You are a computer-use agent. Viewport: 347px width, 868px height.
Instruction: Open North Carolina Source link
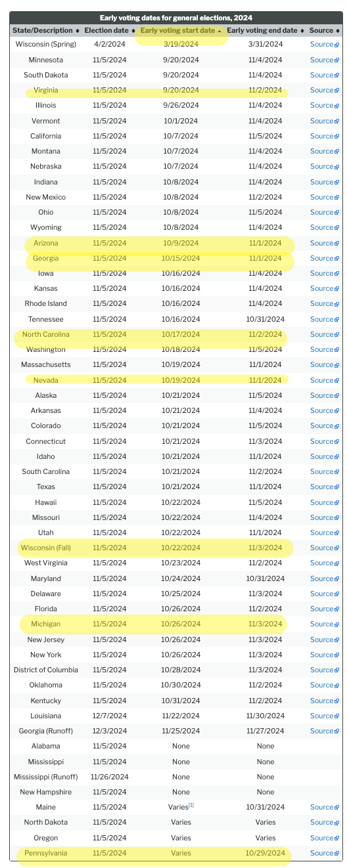(324, 334)
